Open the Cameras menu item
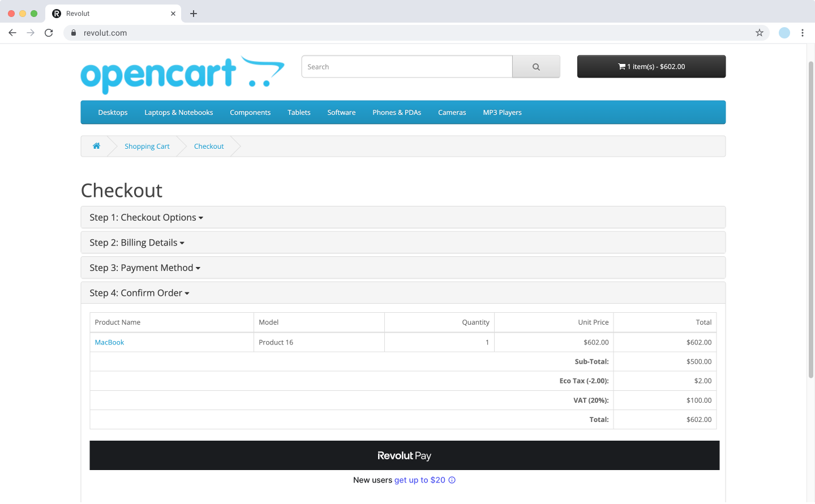The image size is (815, 504). pos(452,113)
